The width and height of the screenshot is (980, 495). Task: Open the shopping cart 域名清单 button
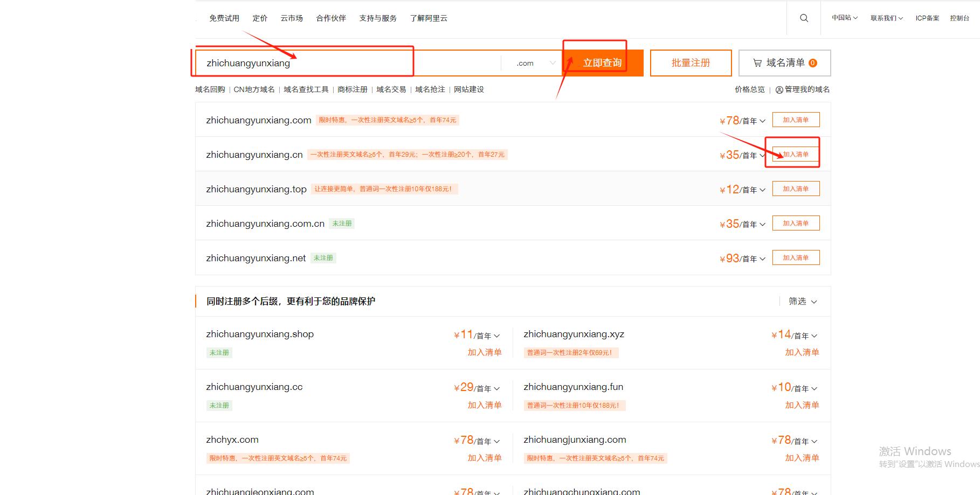click(784, 63)
